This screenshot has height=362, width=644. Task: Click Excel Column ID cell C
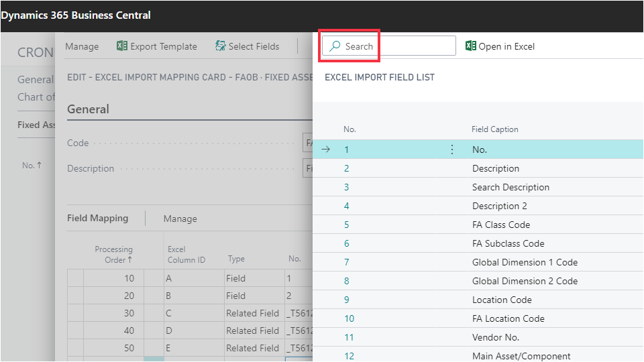[194, 313]
